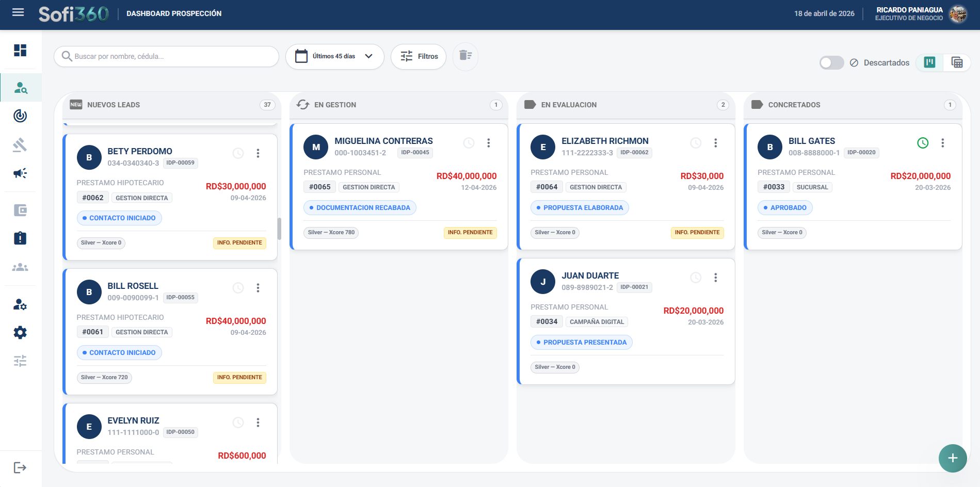
Task: Open the three-dot menu on Elizabeth Richmon card
Action: click(716, 143)
